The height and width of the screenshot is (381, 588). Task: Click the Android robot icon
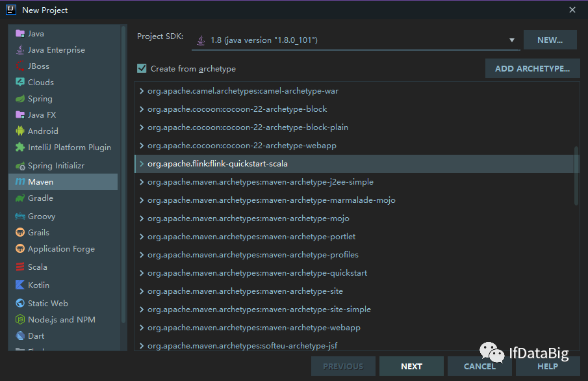tap(20, 131)
